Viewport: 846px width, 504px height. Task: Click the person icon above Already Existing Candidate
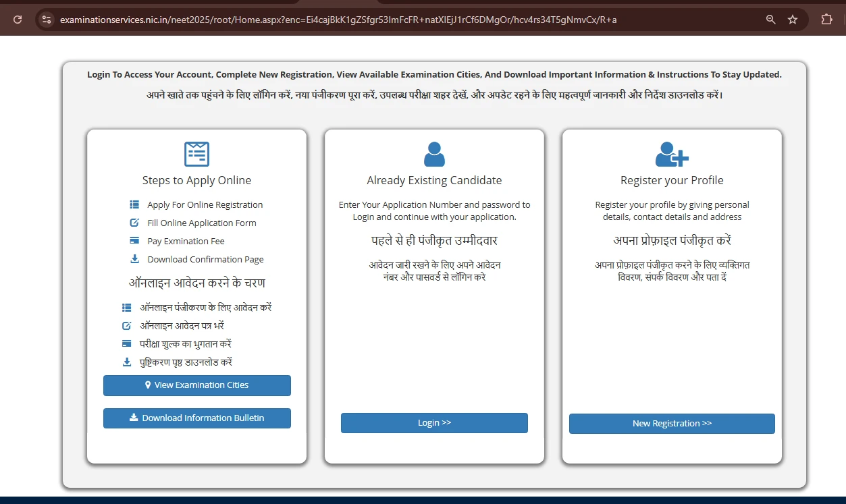pyautogui.click(x=433, y=154)
